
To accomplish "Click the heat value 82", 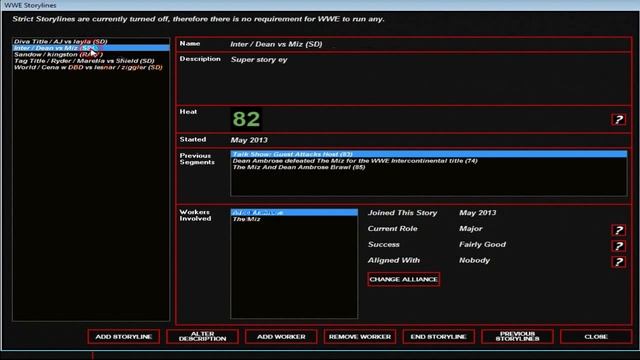I will click(x=246, y=119).
